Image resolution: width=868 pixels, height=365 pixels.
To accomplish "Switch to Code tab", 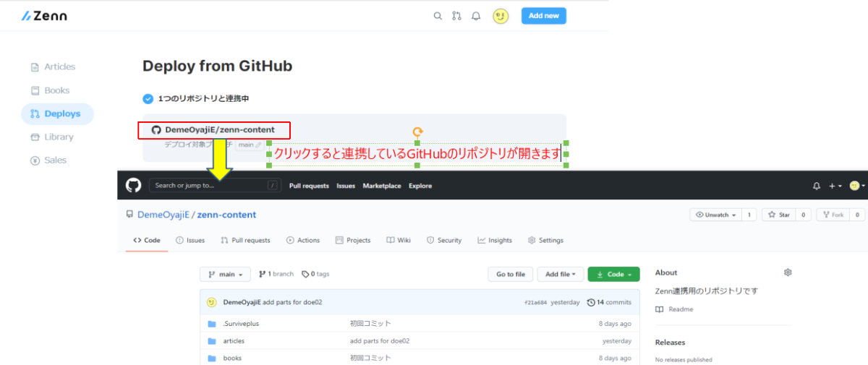I will (147, 240).
